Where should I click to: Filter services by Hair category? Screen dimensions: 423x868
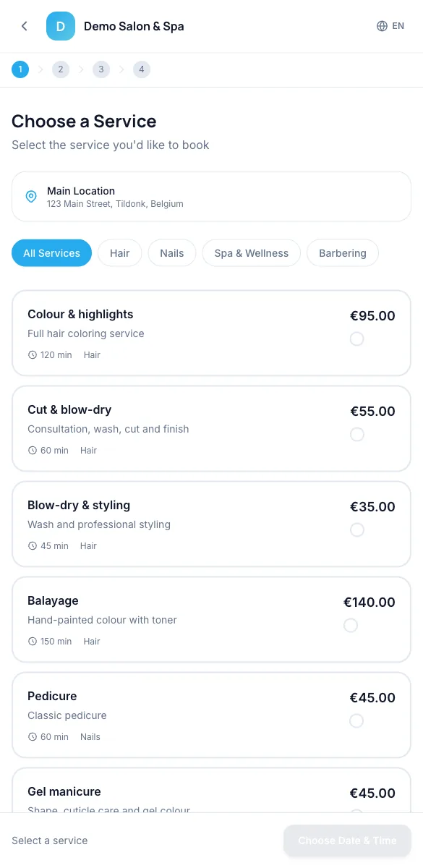[120, 253]
